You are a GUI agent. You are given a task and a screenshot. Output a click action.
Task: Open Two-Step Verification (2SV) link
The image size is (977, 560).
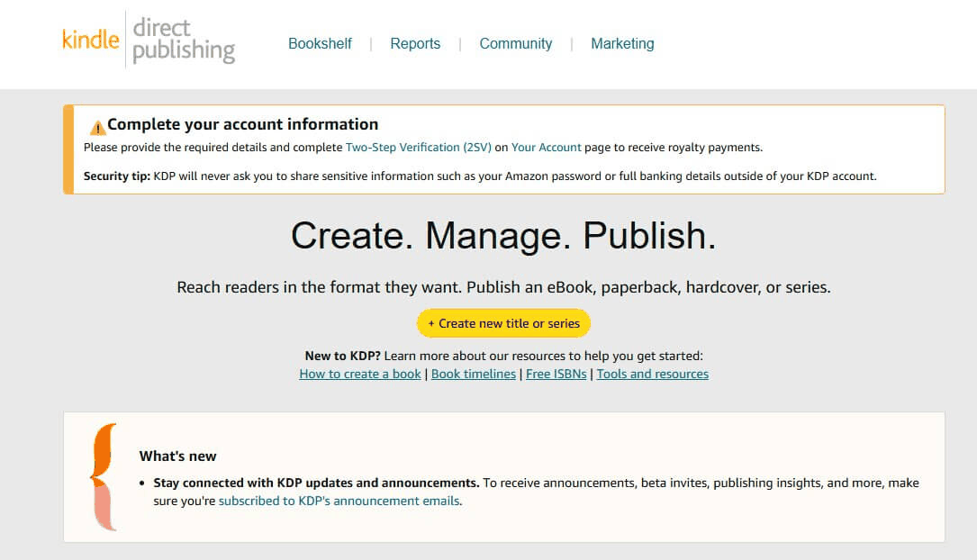coord(418,148)
